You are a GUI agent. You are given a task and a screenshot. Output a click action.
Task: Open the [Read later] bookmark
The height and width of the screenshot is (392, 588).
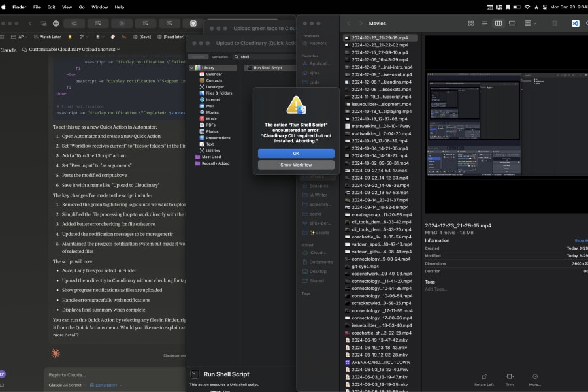click(x=171, y=37)
